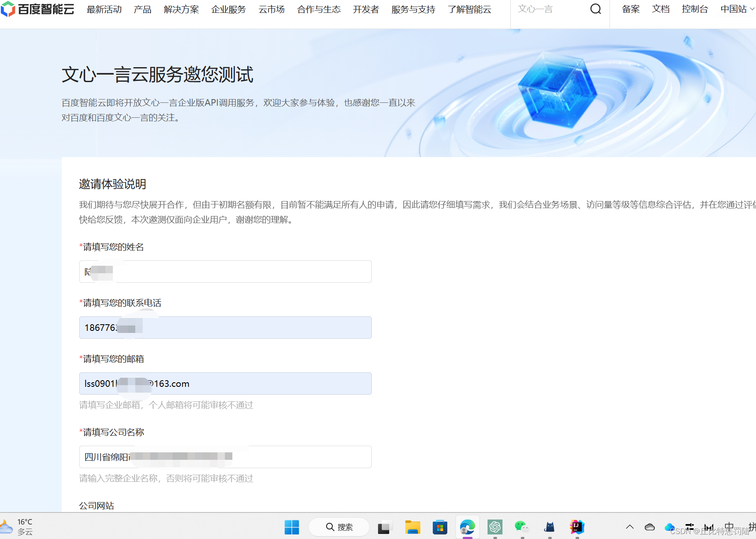Click the 邀请体验说明 heading
This screenshot has height=539, width=756.
(x=112, y=184)
